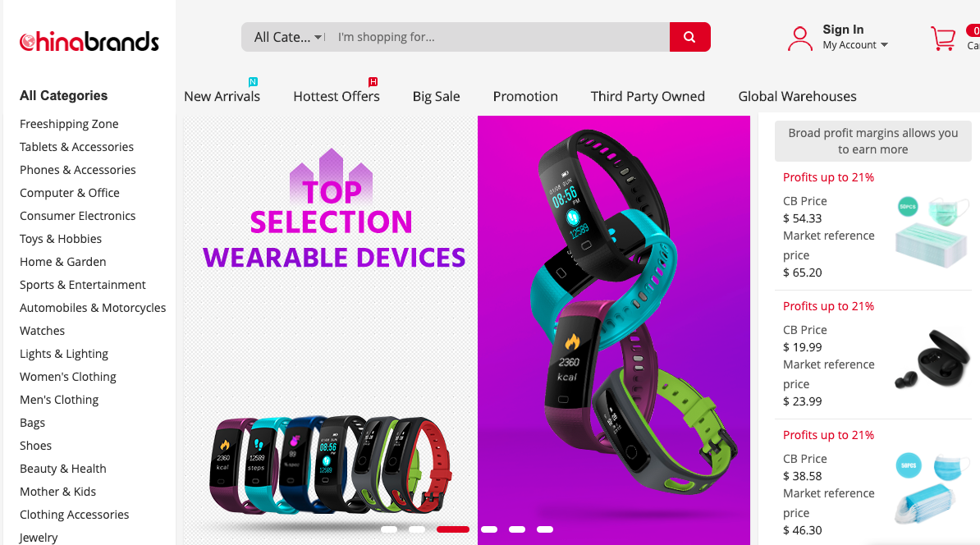The width and height of the screenshot is (980, 545).
Task: Open the shopping cart icon
Action: pos(942,38)
